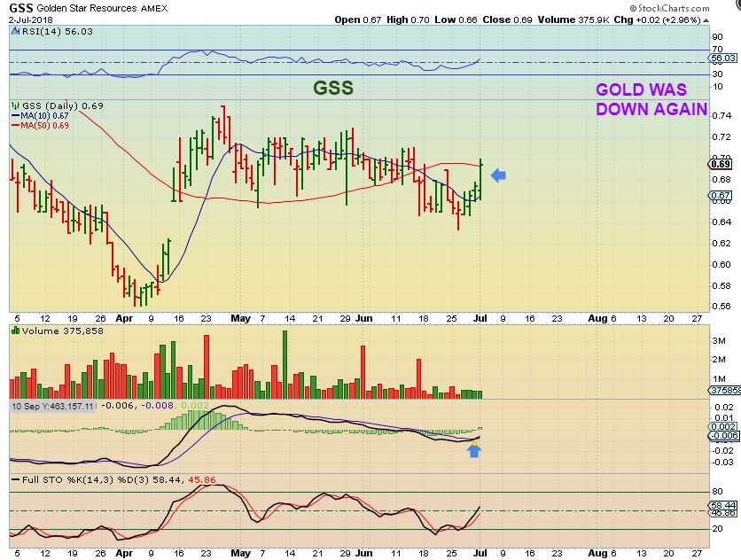The height and width of the screenshot is (560, 741).
Task: Click the 2-Jul-2018 date label
Action: 31,19
